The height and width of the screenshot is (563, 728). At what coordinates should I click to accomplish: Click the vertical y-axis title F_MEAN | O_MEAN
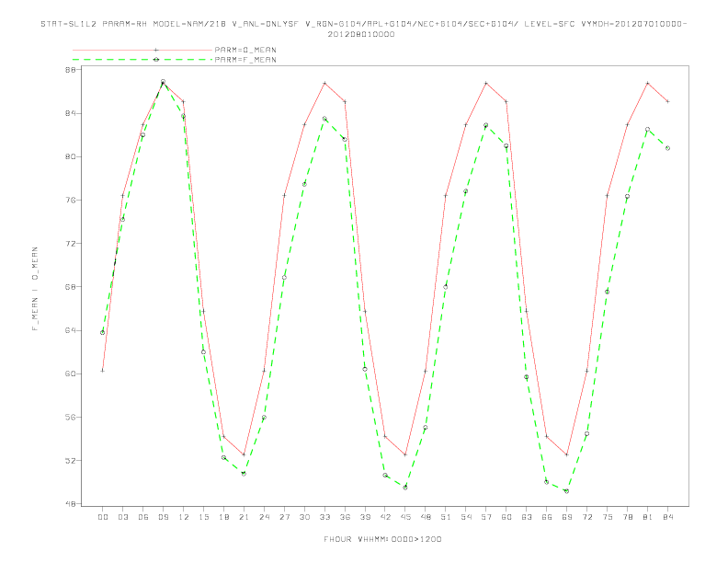(x=35, y=289)
